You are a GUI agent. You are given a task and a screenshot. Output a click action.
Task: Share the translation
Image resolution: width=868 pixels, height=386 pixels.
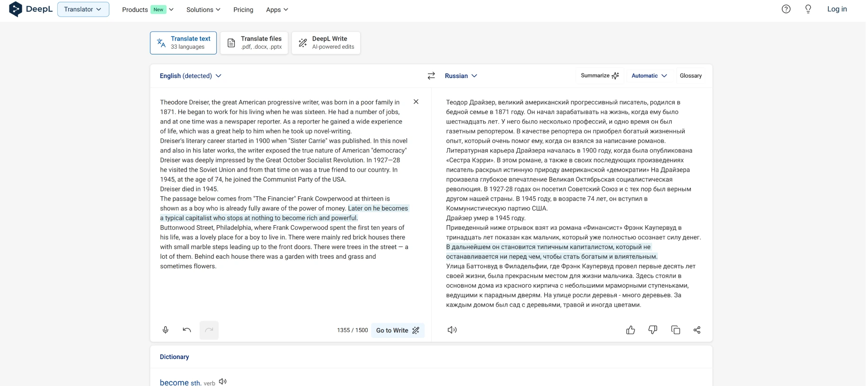click(697, 330)
